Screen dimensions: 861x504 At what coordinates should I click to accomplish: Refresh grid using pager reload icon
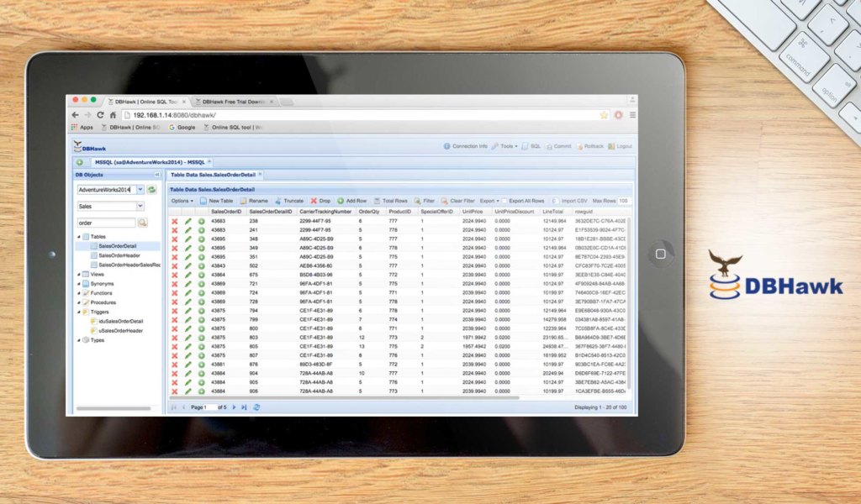(256, 407)
